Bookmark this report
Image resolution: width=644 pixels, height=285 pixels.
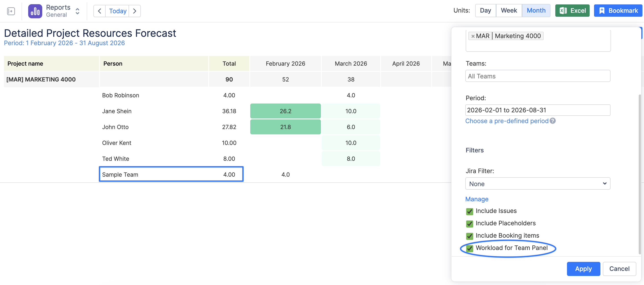click(618, 11)
